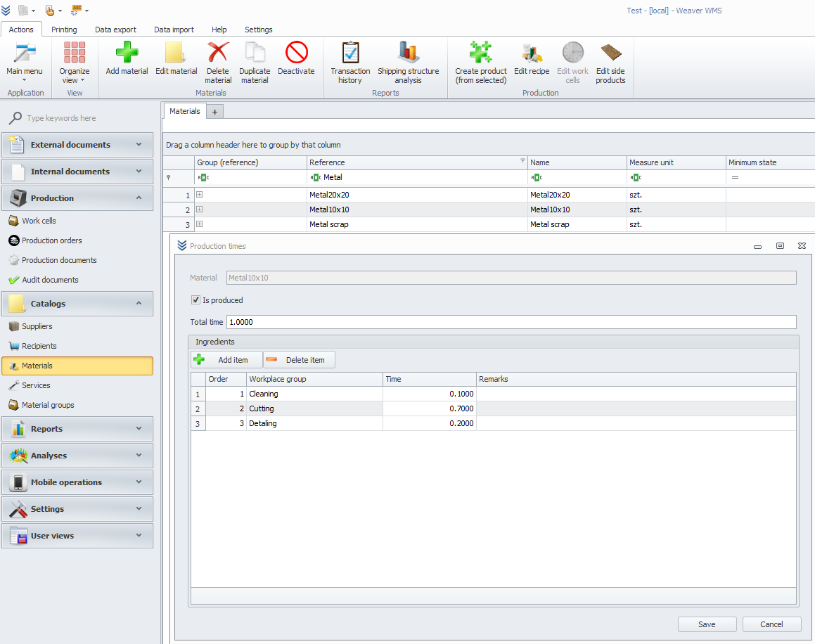Expand row Metal20x20 group plus
The image size is (815, 644).
pyautogui.click(x=199, y=195)
